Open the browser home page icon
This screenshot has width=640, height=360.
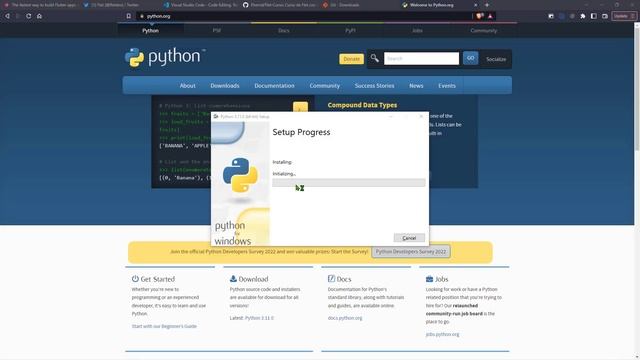click(x=39, y=16)
